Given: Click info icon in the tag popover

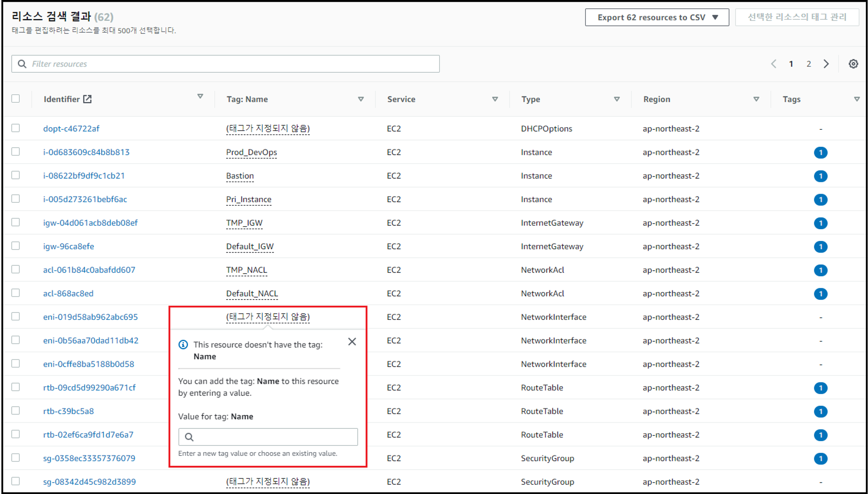Looking at the screenshot, I should point(183,345).
